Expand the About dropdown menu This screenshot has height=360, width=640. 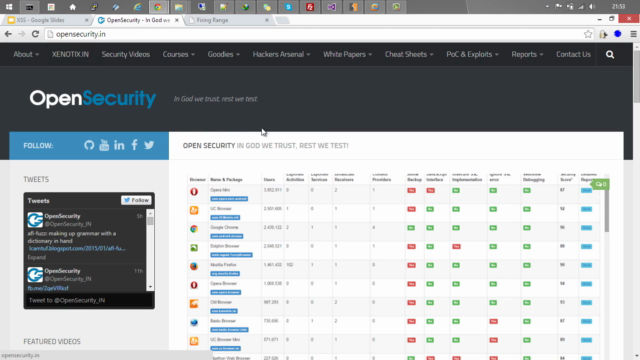pyautogui.click(x=26, y=54)
